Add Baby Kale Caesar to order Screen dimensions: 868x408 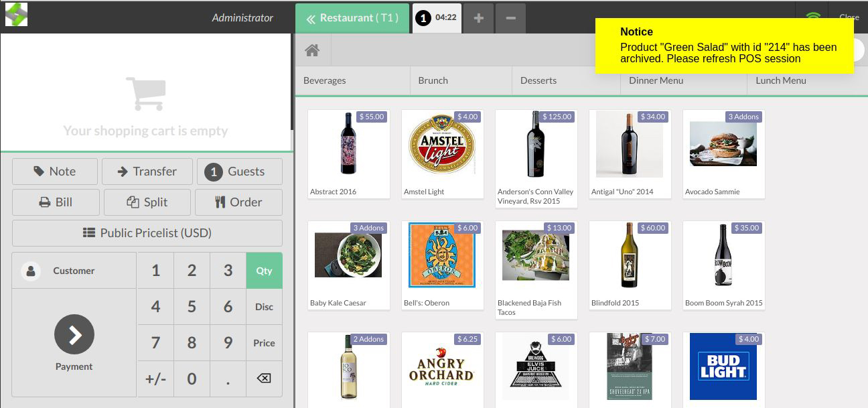click(349, 265)
